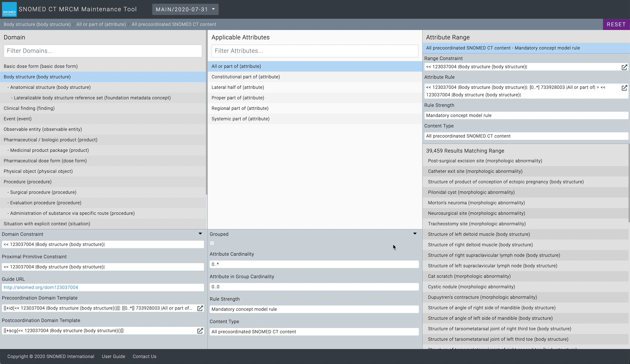Select Situation with explicit context domain

point(103,224)
